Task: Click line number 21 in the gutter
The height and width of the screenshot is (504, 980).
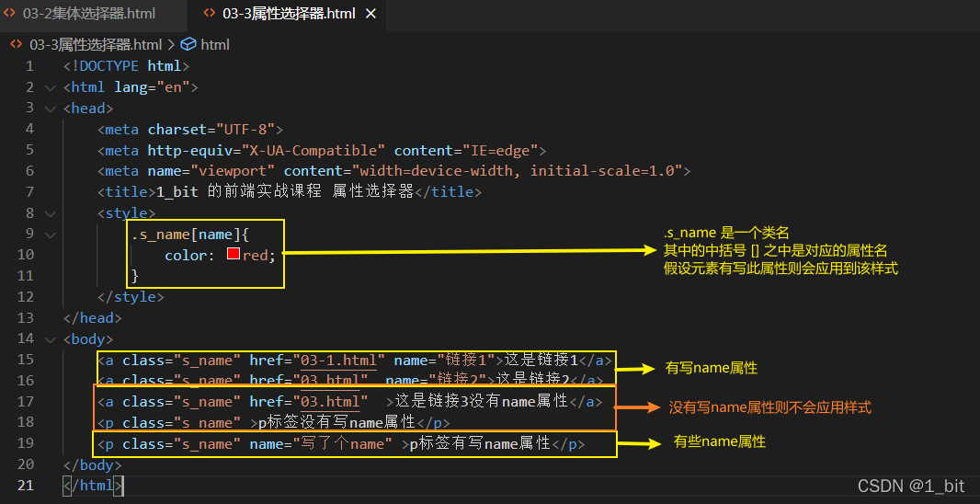Action: pos(26,486)
